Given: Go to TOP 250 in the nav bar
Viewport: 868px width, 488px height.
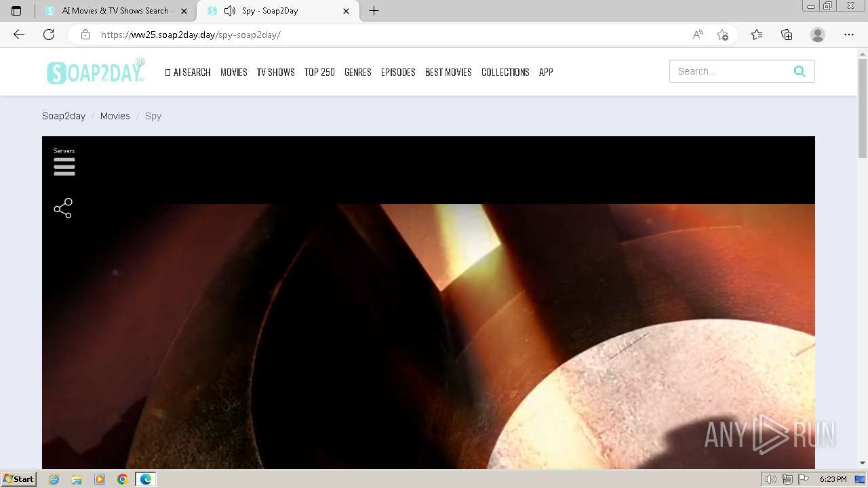Looking at the screenshot, I should [319, 72].
